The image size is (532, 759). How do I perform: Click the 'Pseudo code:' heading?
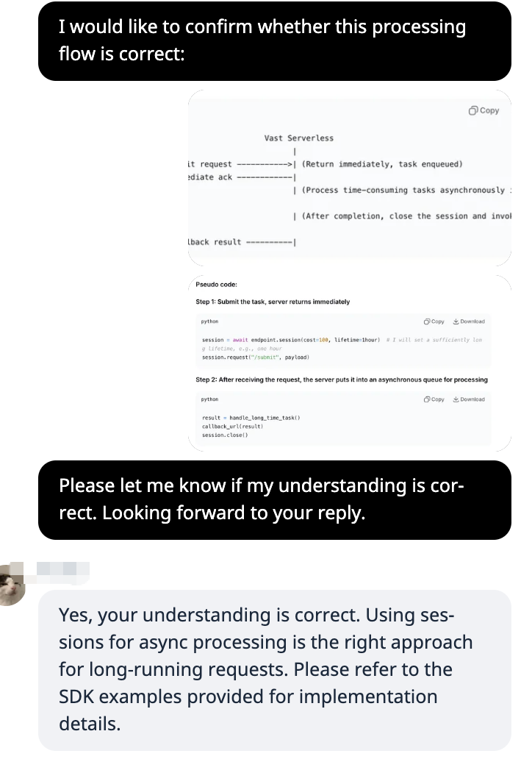pyautogui.click(x=216, y=285)
